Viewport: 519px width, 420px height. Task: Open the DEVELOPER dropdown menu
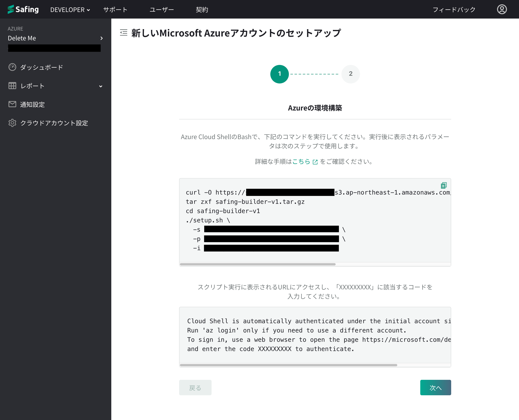click(70, 10)
